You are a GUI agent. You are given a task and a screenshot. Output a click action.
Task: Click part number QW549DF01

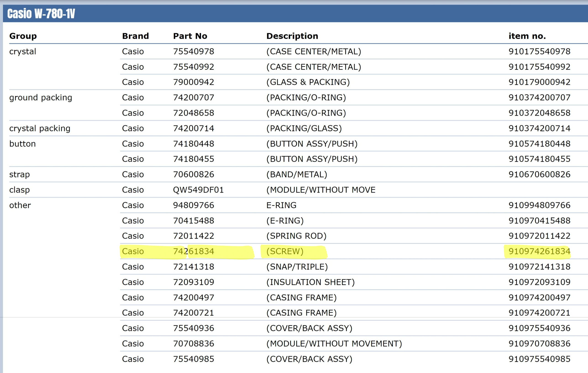(x=199, y=190)
